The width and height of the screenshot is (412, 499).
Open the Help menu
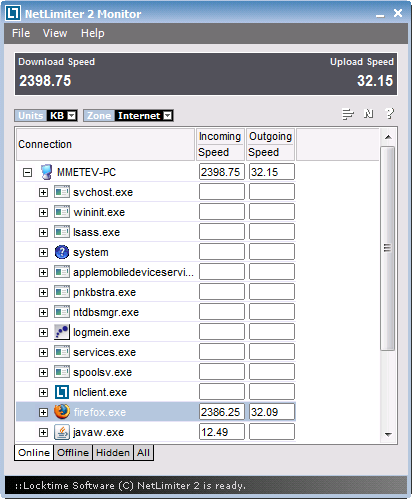93,33
